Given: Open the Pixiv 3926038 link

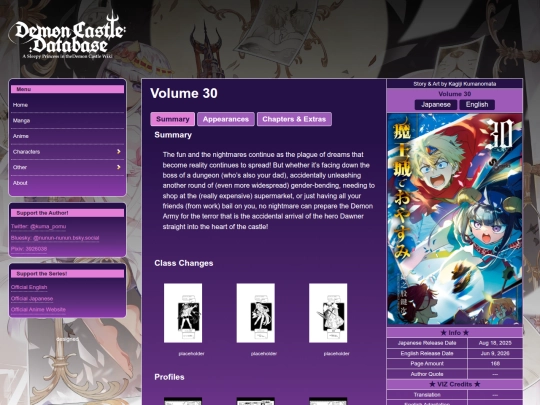Looking at the screenshot, I should coord(29,249).
